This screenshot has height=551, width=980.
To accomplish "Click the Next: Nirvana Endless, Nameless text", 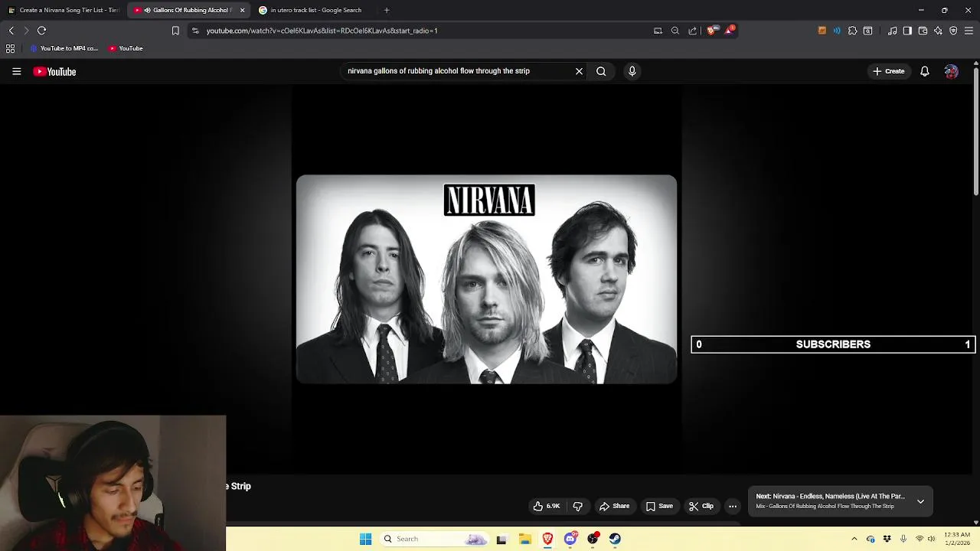I will pyautogui.click(x=830, y=496).
